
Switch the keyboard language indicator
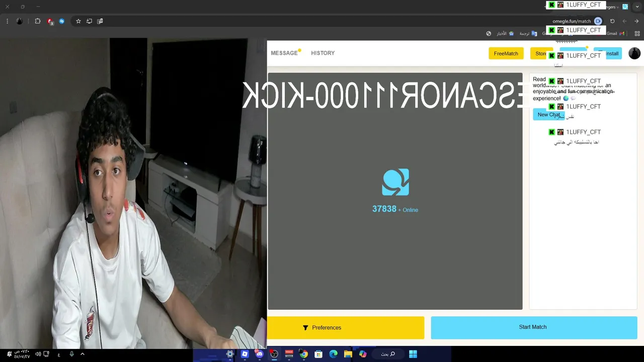tap(59, 354)
